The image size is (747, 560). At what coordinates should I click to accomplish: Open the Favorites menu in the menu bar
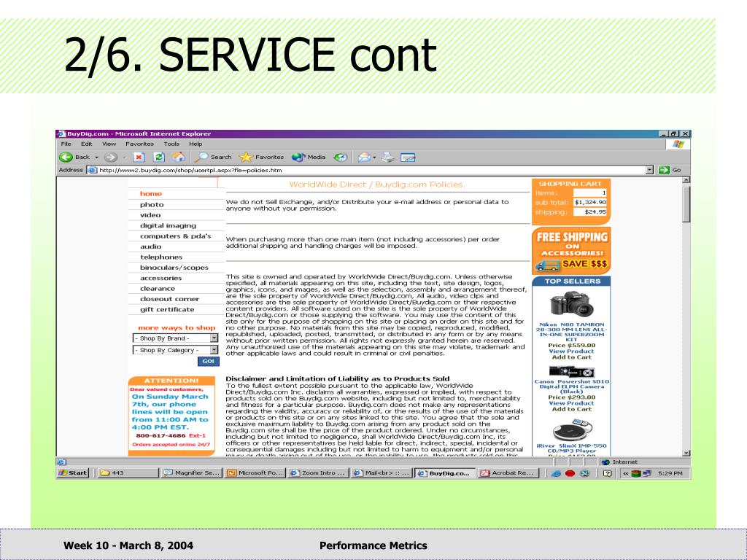click(x=139, y=144)
